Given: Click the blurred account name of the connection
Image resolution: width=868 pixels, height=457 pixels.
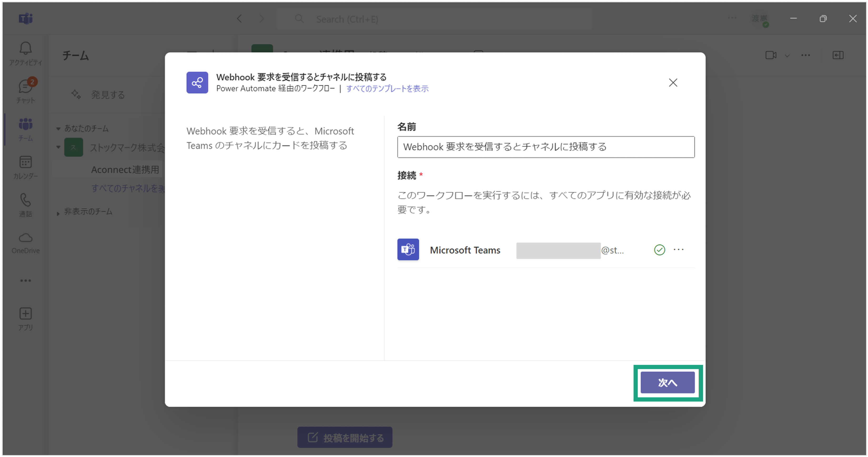Looking at the screenshot, I should (x=558, y=250).
